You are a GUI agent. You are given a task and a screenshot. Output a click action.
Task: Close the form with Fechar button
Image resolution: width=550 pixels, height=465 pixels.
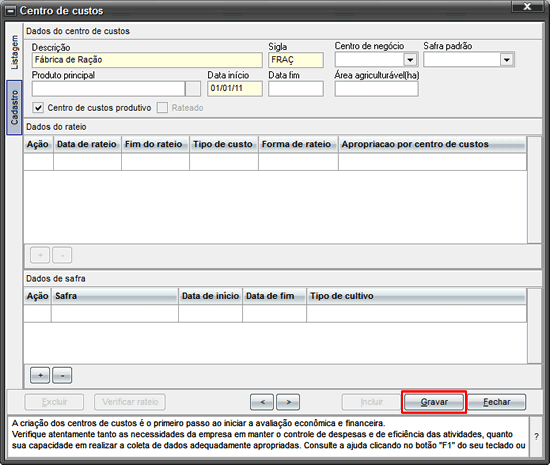pyautogui.click(x=497, y=402)
